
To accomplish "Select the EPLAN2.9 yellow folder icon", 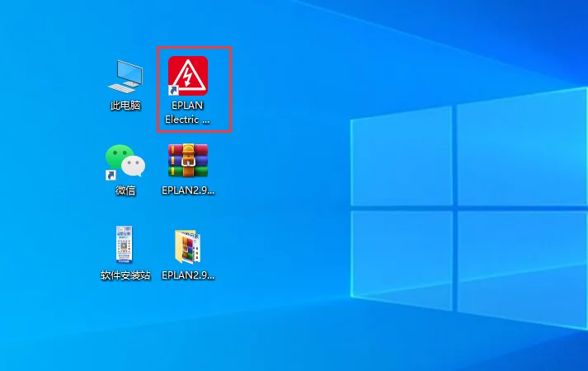I will tap(187, 247).
